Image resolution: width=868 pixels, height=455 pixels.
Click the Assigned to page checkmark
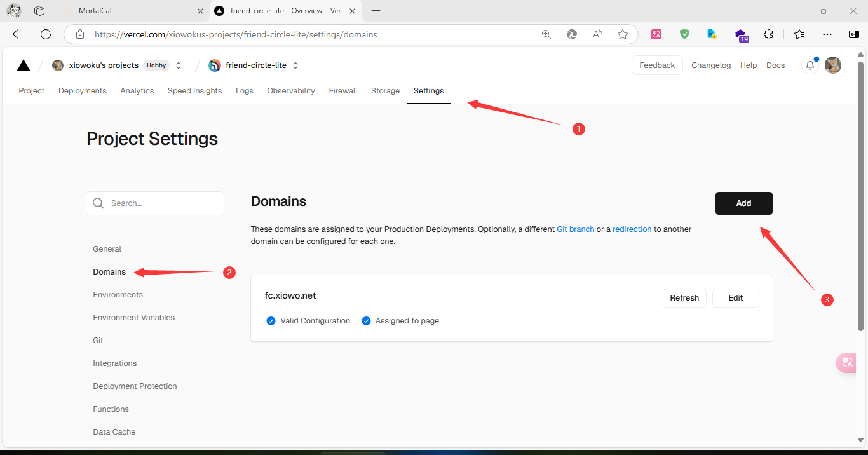tap(366, 321)
